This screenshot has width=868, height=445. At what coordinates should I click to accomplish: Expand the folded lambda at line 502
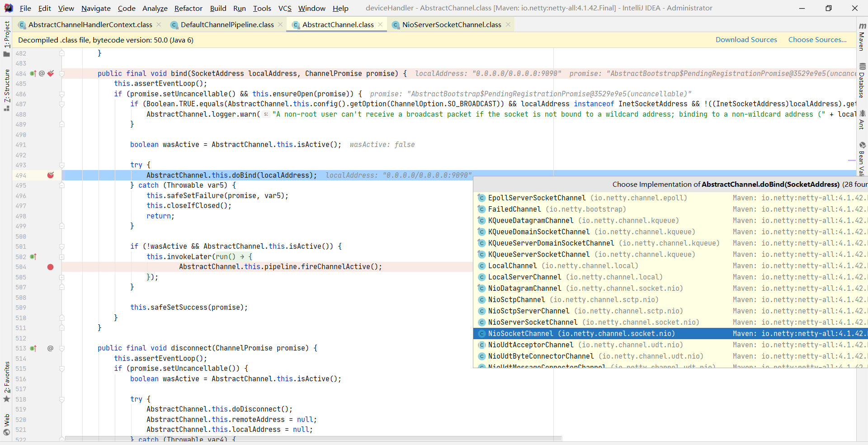pyautogui.click(x=62, y=256)
